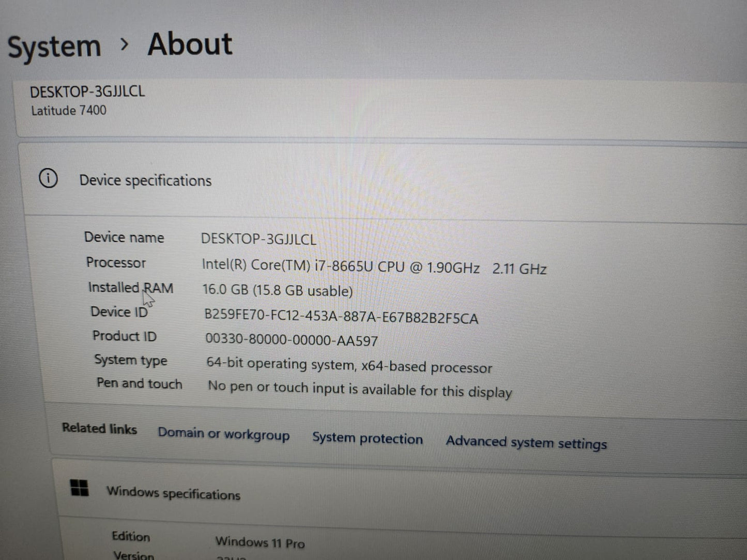Select the Device ID value text

click(341, 317)
